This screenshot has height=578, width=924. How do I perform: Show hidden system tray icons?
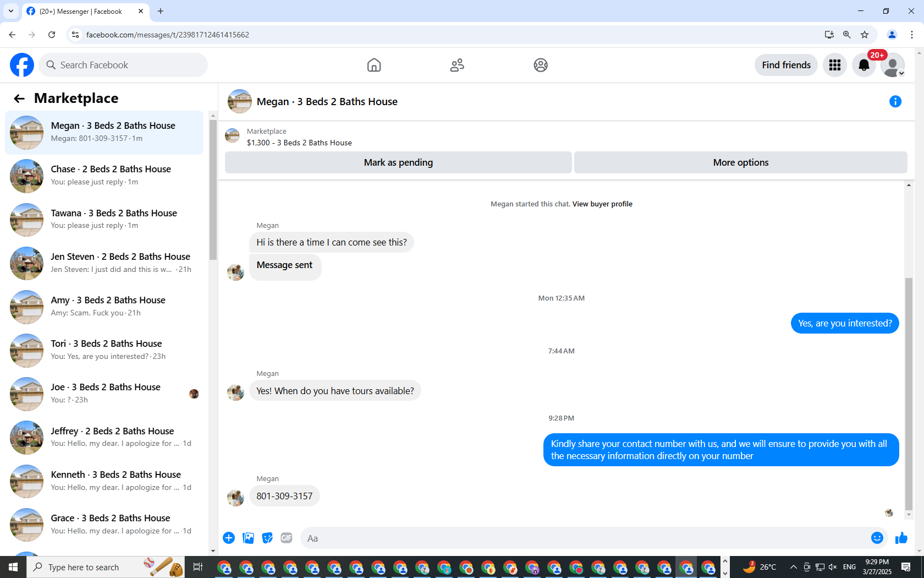coord(793,567)
